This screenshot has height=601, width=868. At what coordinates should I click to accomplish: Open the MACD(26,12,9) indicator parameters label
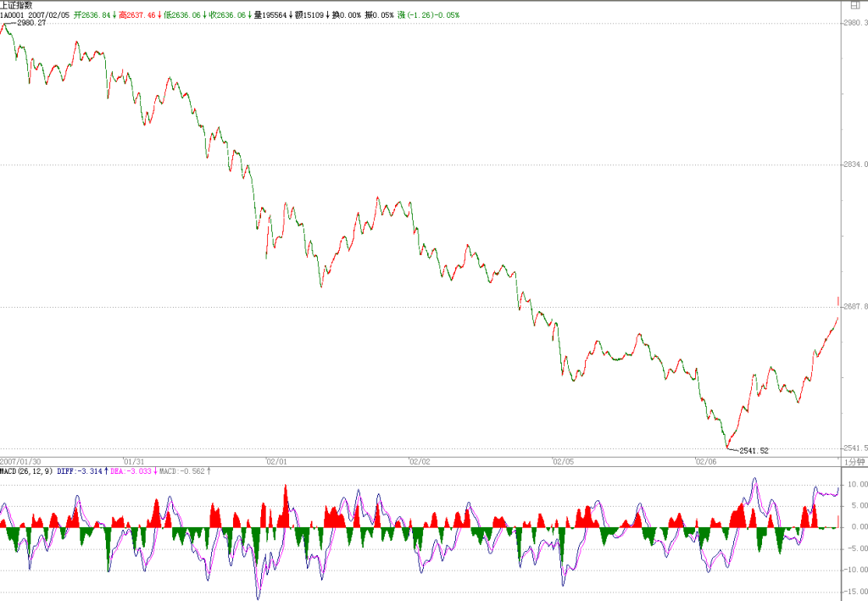(26, 471)
